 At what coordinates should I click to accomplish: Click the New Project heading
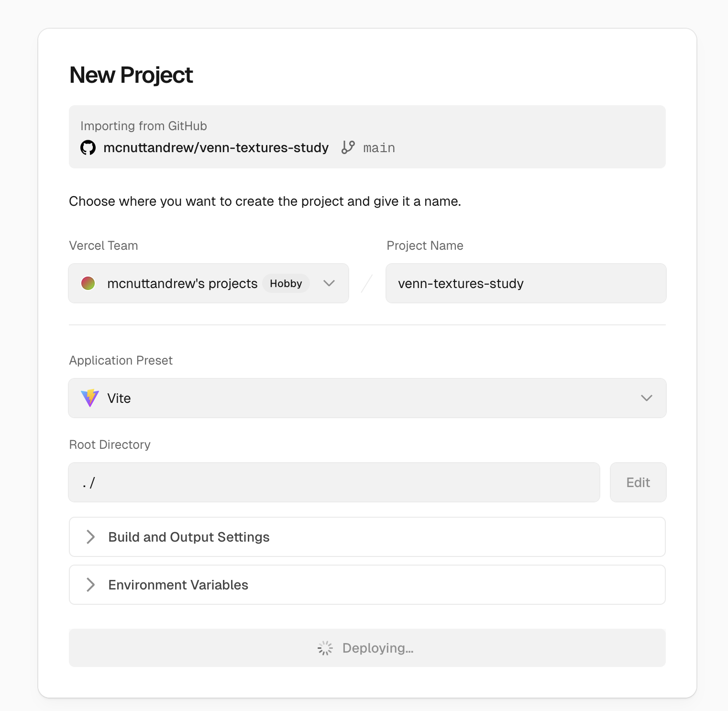[131, 75]
